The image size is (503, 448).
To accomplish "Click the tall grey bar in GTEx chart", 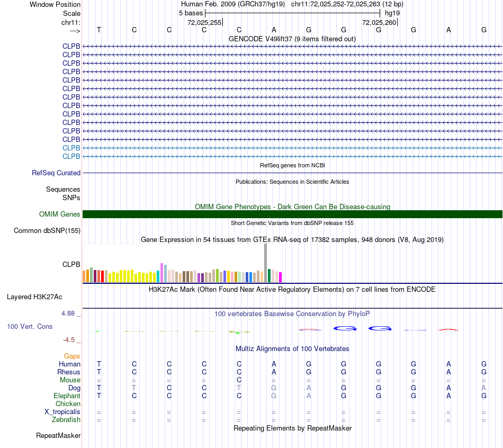I will (x=266, y=263).
